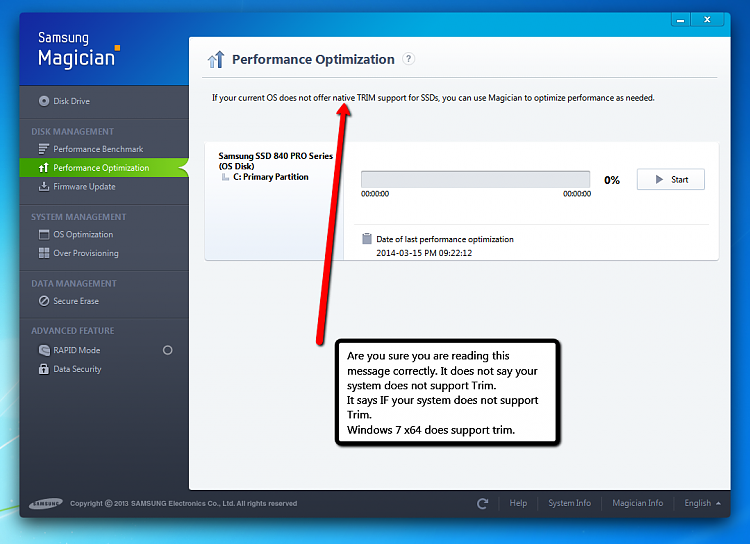Open Performance Benchmark page
This screenshot has width=750, height=544.
(x=98, y=149)
